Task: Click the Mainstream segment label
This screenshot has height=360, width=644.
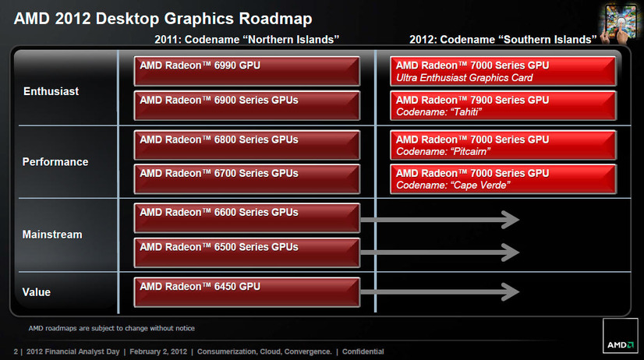Action: [52, 235]
